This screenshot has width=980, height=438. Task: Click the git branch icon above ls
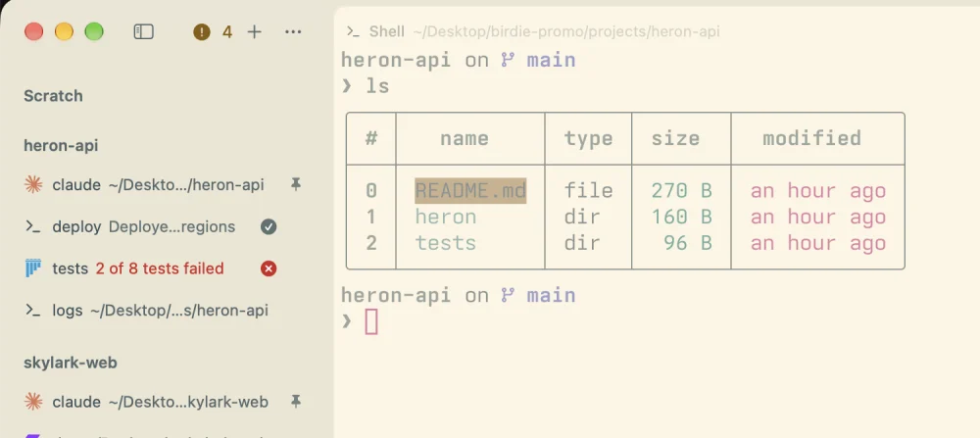[x=508, y=60]
